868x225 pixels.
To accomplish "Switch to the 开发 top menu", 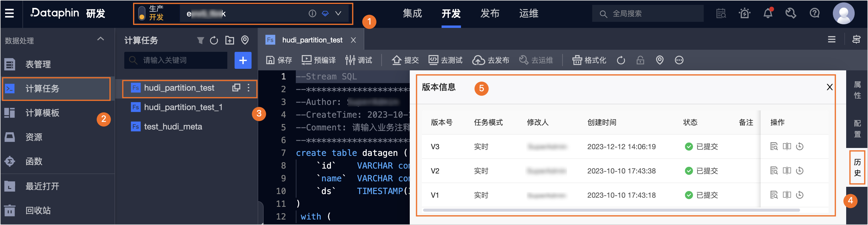I will (x=451, y=13).
